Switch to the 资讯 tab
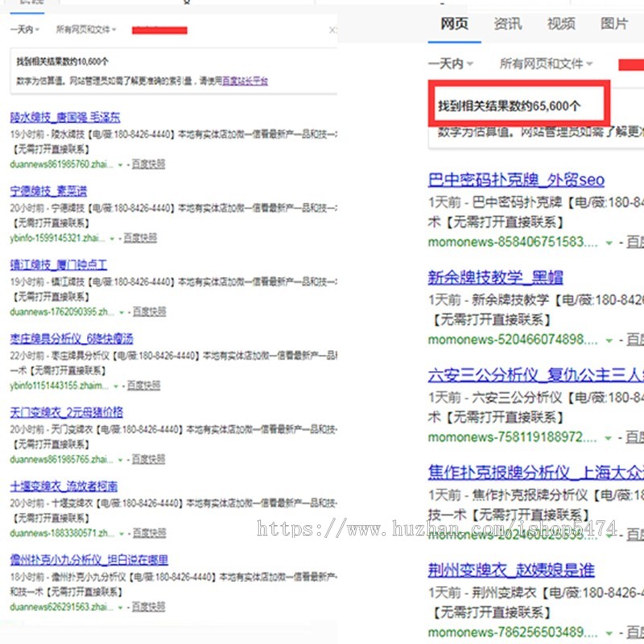The image size is (644, 644). pos(506,25)
